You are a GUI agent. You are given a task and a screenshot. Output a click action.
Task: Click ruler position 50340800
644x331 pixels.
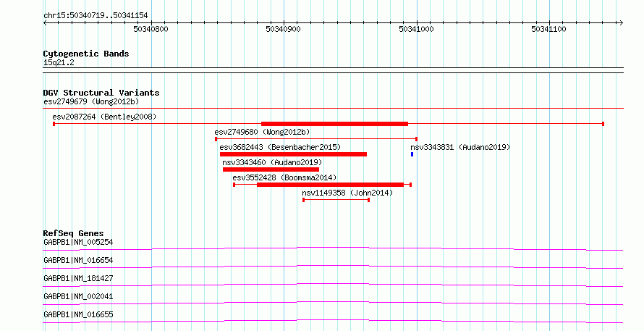pos(151,29)
